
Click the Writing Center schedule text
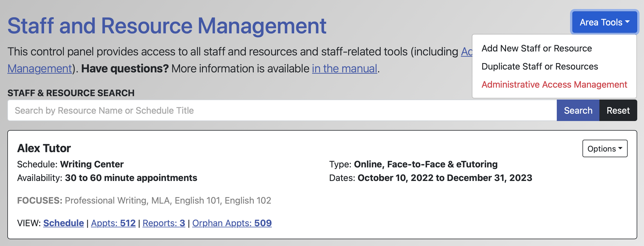click(92, 164)
